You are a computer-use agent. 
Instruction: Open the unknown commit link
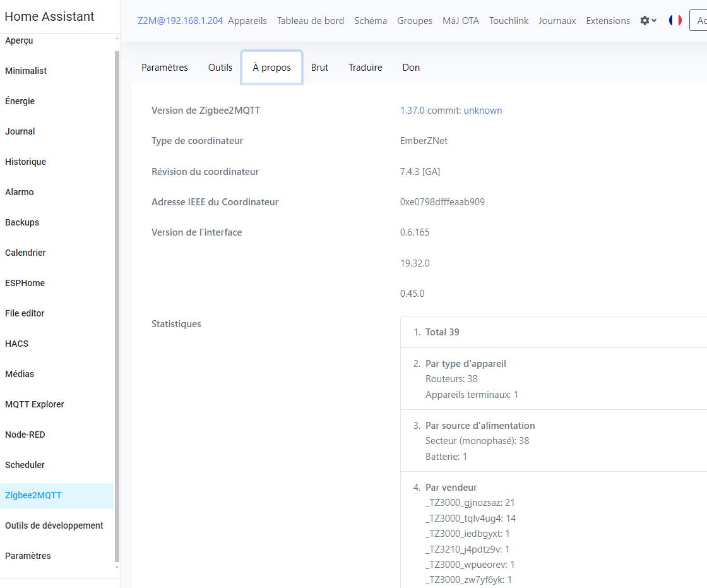pyautogui.click(x=483, y=111)
